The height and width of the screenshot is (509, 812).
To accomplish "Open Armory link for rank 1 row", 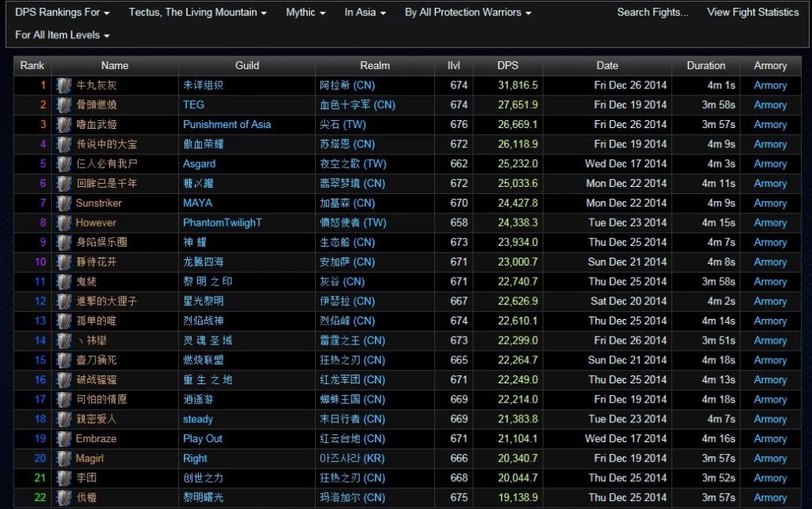I will [x=770, y=85].
